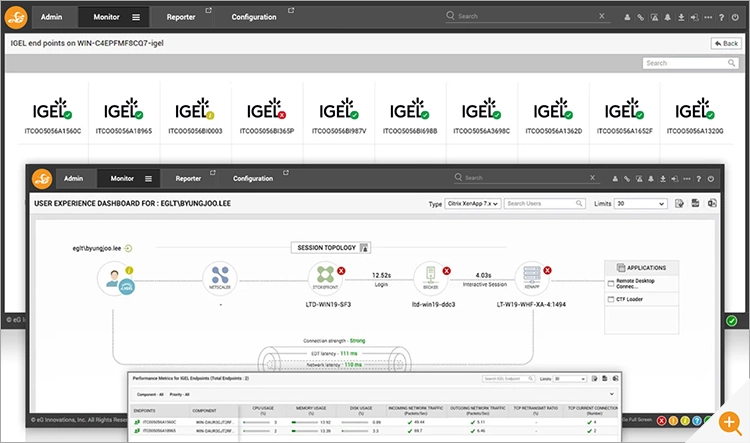Screen dimensions: 750x443
Task: Click the XenApp node LT-W19-WHF-XA-4
Action: [x=533, y=278]
